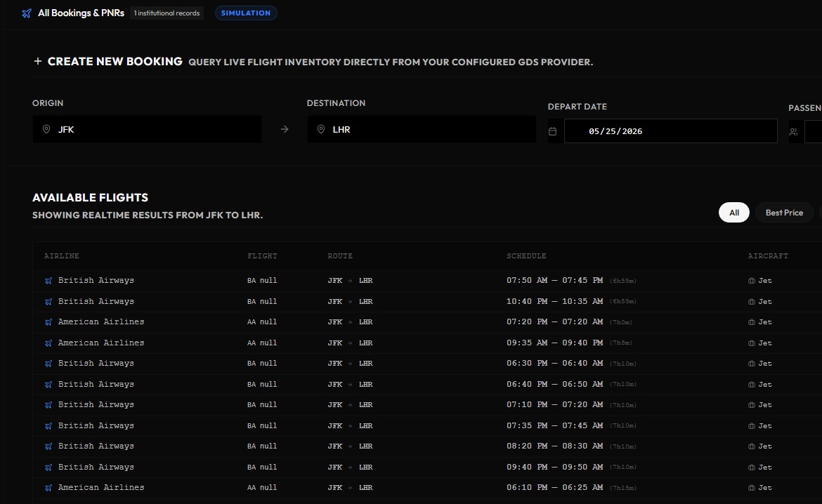Open the depart date field 05/25/2026
The height and width of the screenshot is (504, 822).
point(670,131)
